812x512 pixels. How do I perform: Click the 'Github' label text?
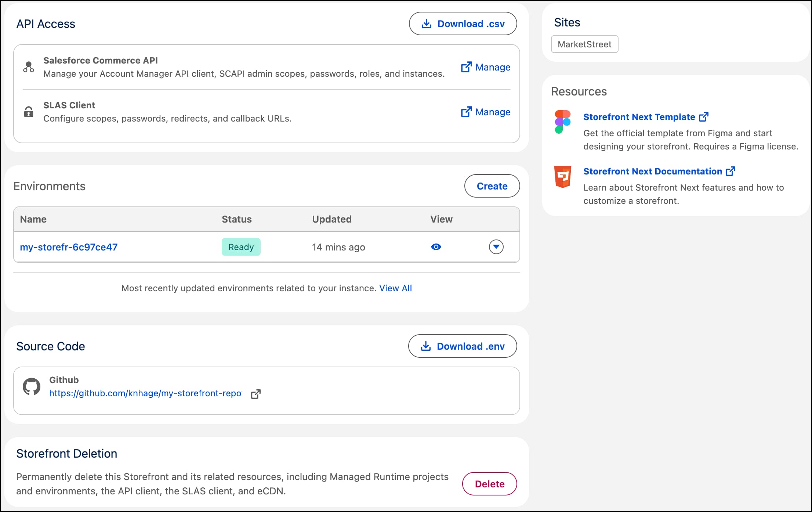click(64, 380)
